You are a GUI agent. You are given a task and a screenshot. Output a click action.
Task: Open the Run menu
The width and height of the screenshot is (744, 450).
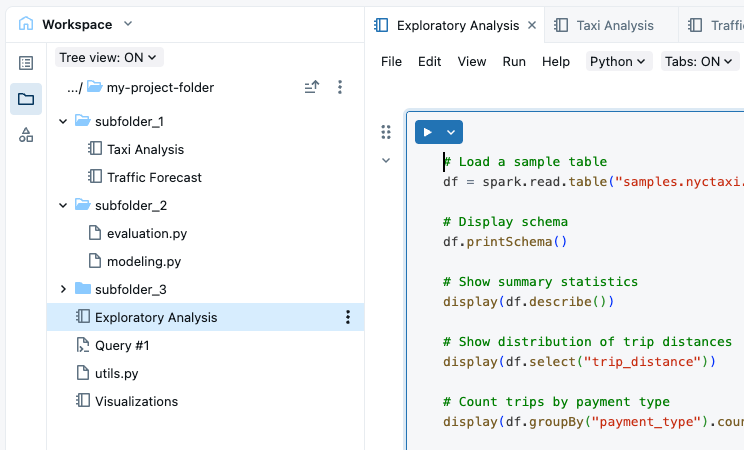click(514, 61)
